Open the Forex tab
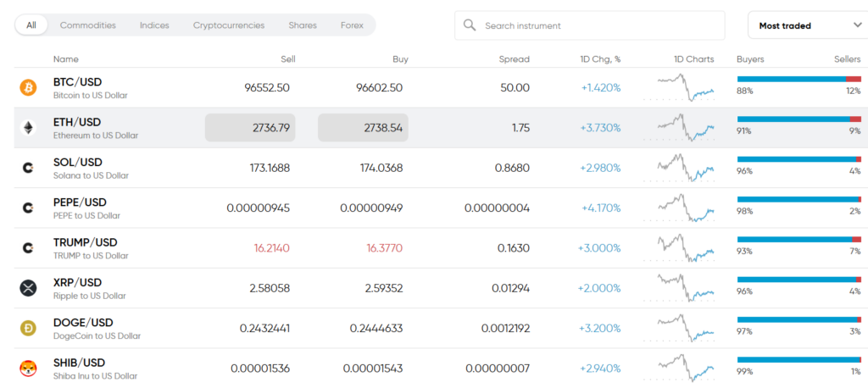This screenshot has height=388, width=868. [x=352, y=25]
